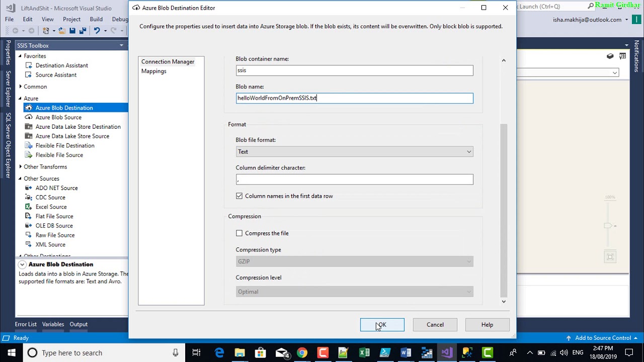The image size is (644, 362).
Task: Click Flexible File Destination icon
Action: [29, 146]
